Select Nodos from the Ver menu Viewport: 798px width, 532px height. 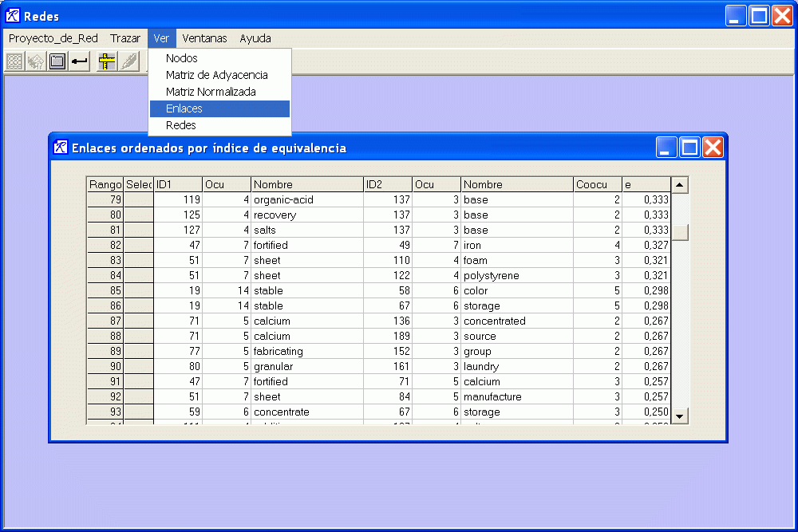pos(182,58)
